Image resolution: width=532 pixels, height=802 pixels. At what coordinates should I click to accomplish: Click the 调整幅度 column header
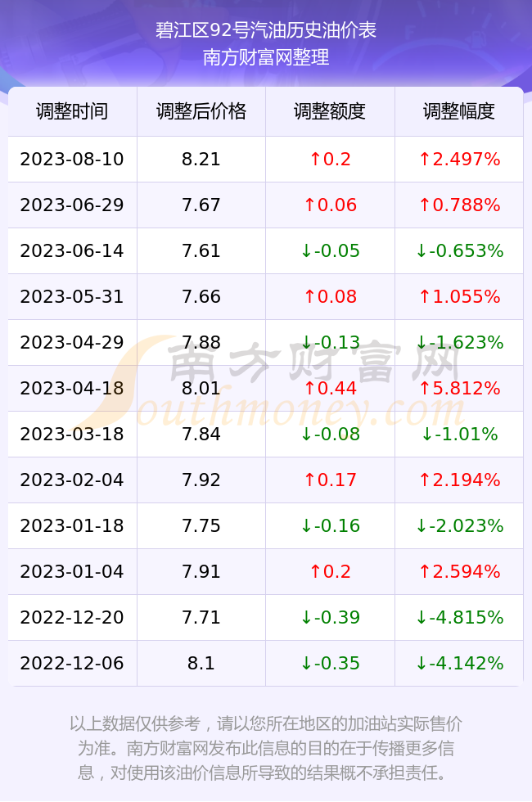coord(459,111)
